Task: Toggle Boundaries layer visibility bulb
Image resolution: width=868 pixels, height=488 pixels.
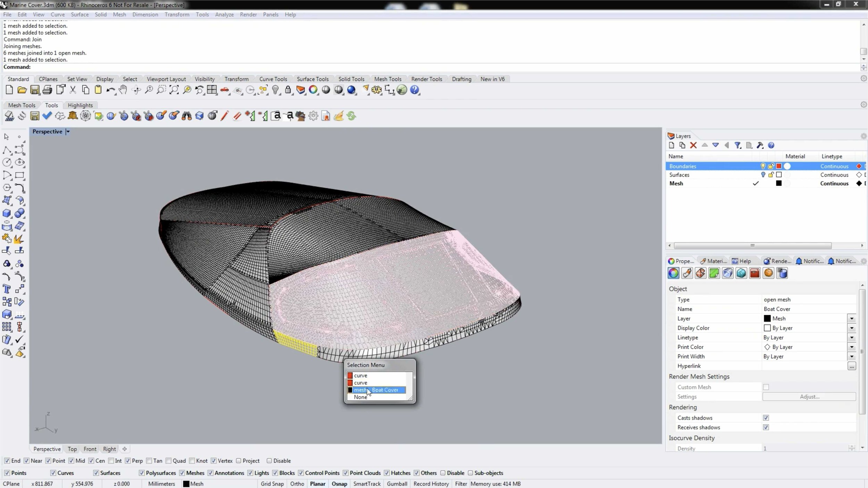Action: (763, 166)
